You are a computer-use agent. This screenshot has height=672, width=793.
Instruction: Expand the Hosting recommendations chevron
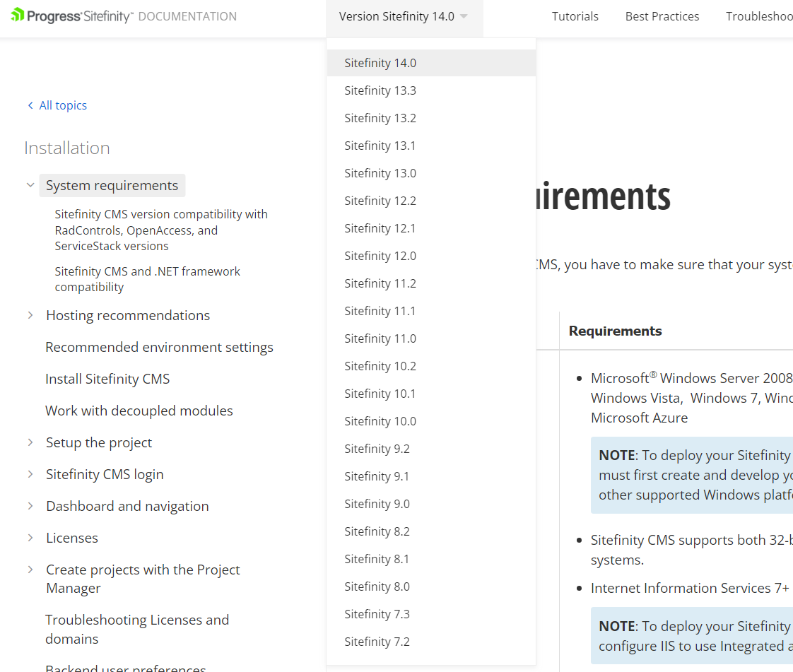coord(30,315)
